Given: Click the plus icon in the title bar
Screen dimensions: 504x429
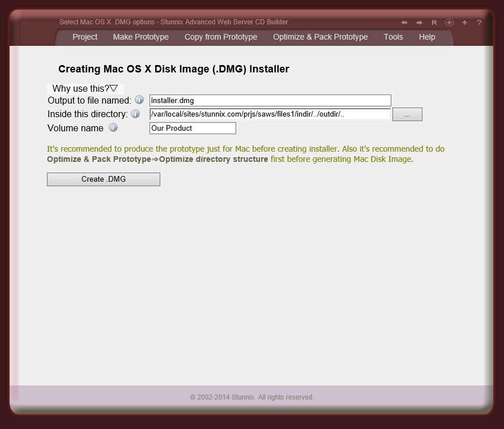Looking at the screenshot, I should 464,23.
